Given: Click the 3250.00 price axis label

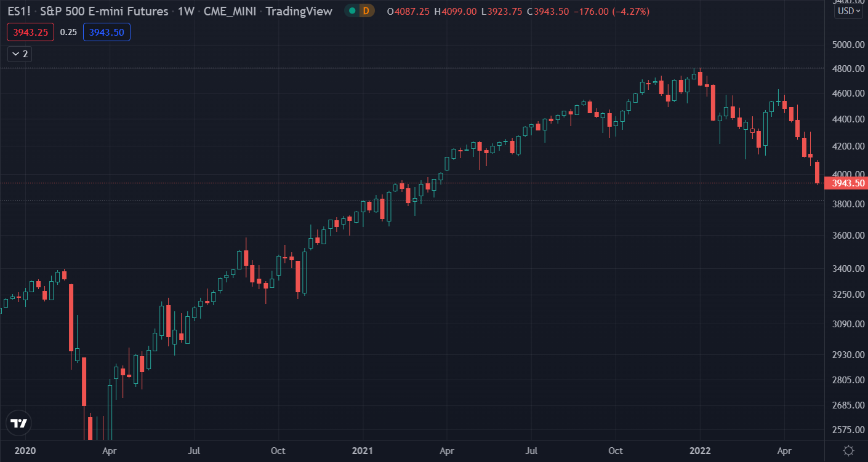Looking at the screenshot, I should 849,295.
